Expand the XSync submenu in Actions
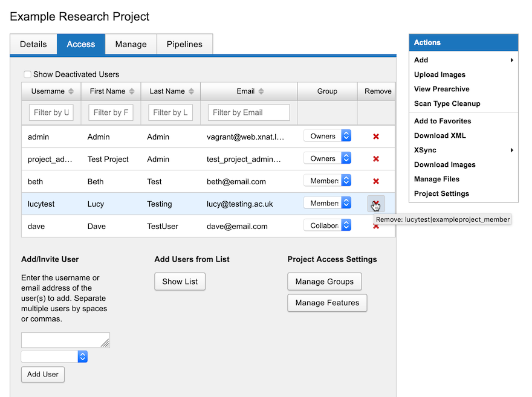The image size is (532, 397). pyautogui.click(x=464, y=150)
